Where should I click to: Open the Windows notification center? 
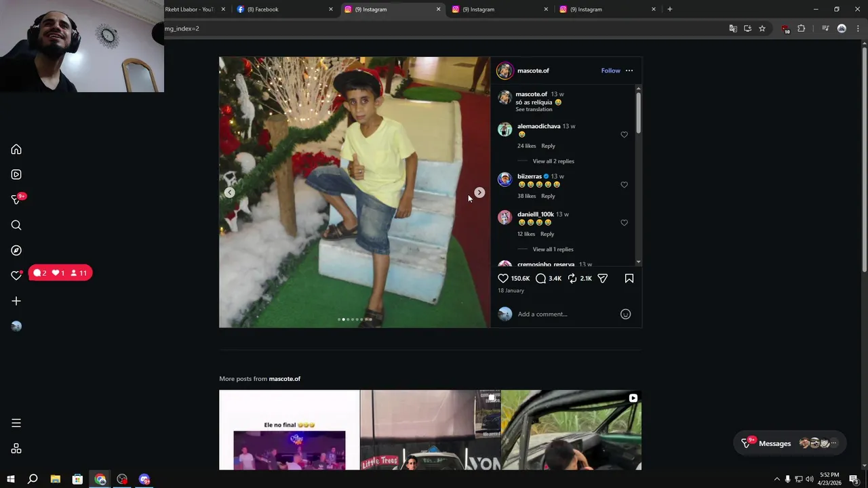pos(854,479)
